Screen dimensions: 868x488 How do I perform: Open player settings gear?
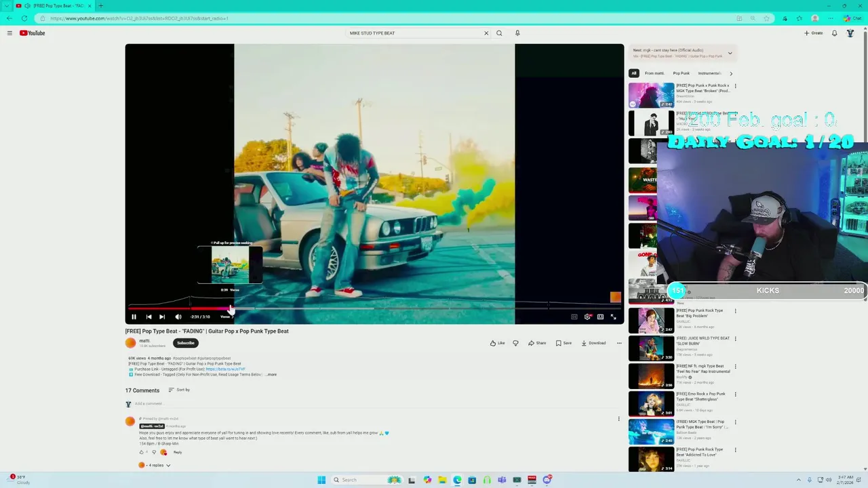pyautogui.click(x=587, y=317)
